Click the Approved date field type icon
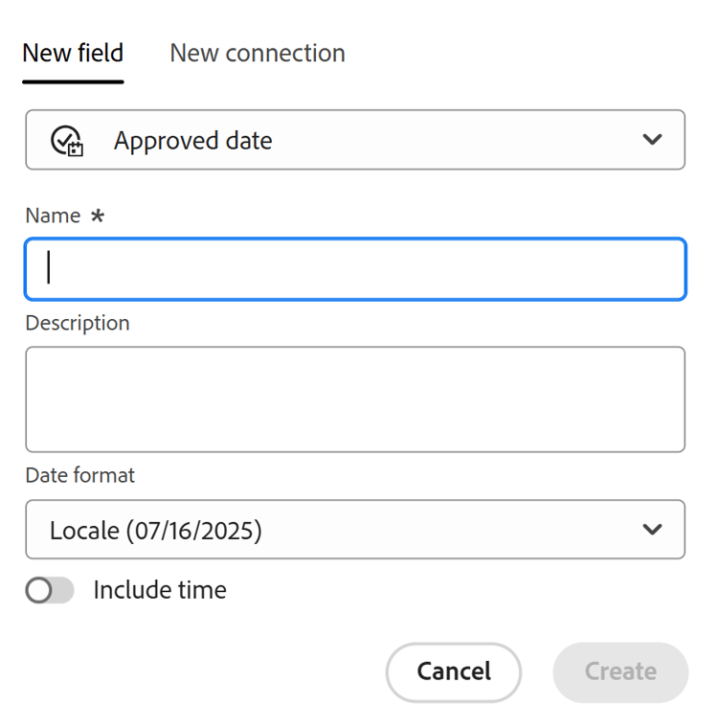718x728 pixels. 67,141
